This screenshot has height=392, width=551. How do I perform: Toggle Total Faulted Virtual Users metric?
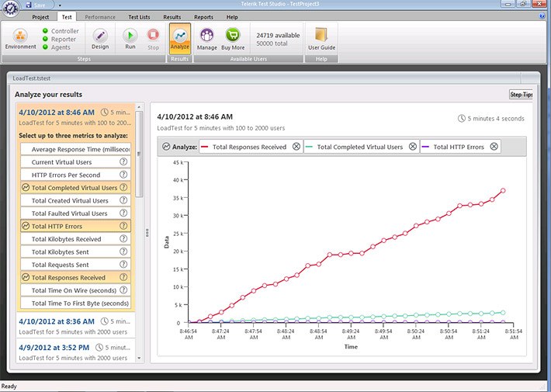(75, 213)
